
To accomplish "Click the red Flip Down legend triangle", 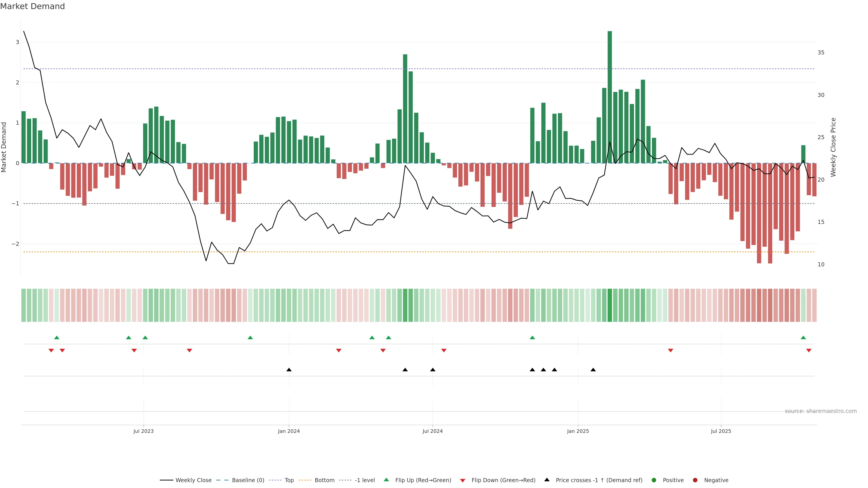I will click(463, 480).
